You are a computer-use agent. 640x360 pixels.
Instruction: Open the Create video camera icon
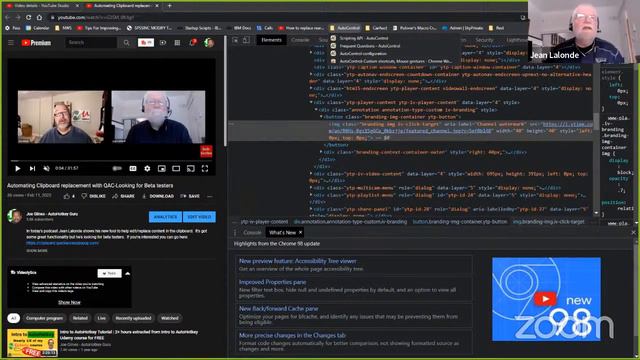point(163,42)
